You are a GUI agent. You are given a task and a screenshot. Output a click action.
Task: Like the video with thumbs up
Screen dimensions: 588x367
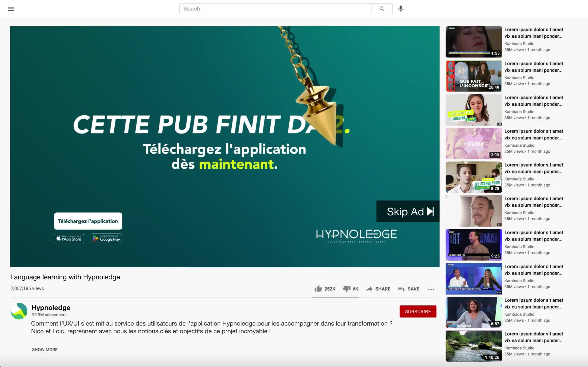tap(318, 289)
